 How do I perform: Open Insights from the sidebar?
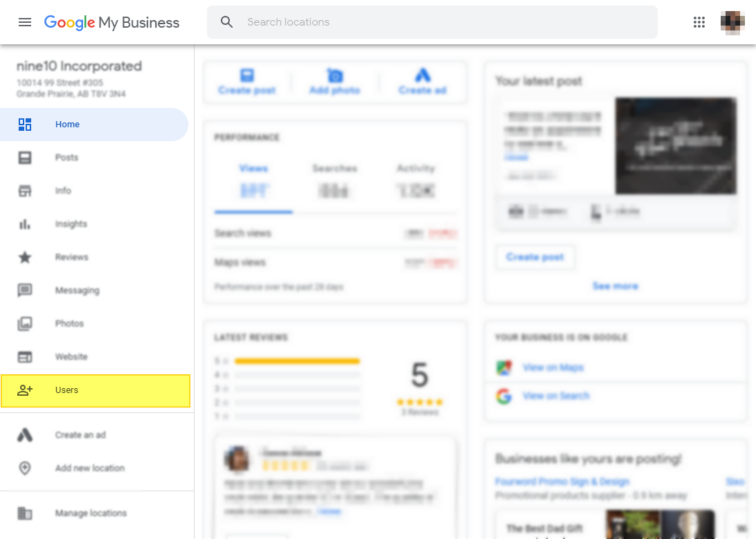[x=71, y=224]
